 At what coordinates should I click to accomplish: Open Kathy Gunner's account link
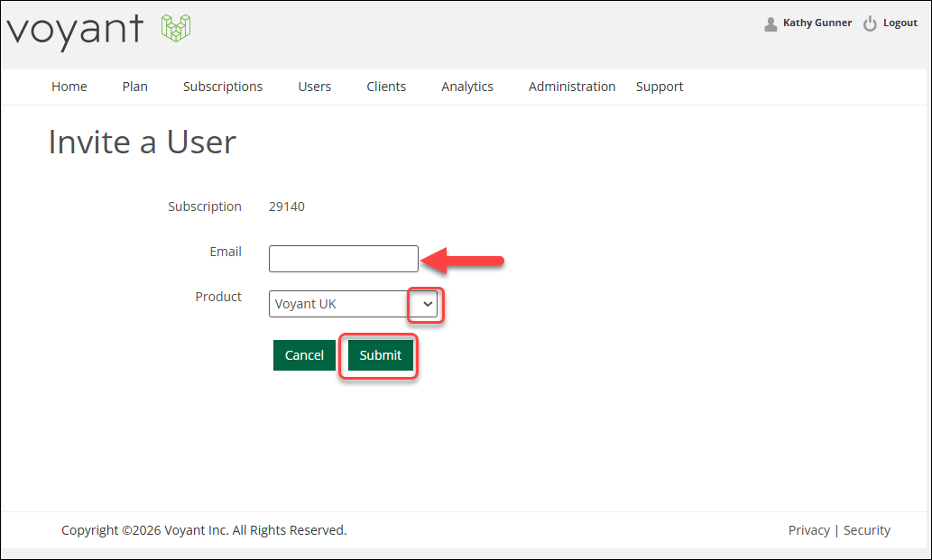817,23
